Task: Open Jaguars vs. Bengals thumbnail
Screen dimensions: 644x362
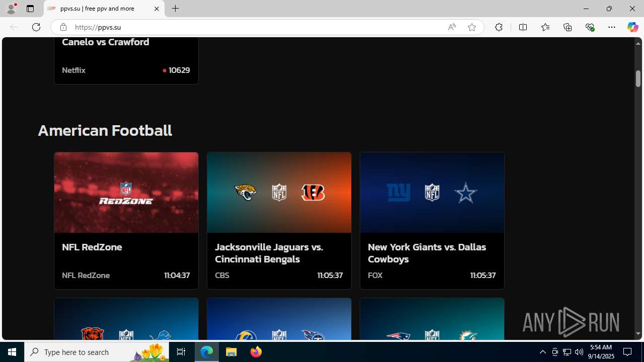Action: (279, 193)
